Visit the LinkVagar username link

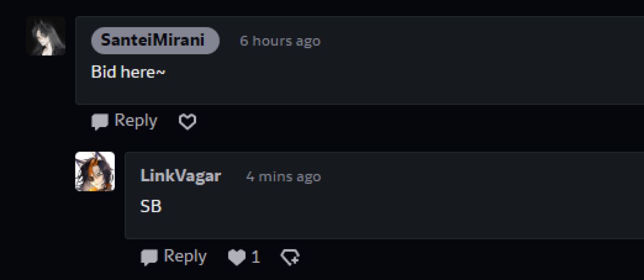point(181,176)
